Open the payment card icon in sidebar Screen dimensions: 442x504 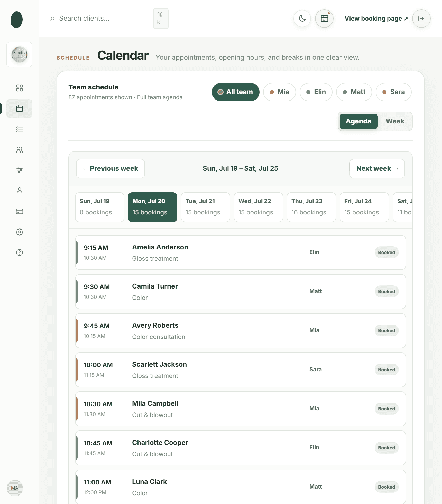pos(19,211)
